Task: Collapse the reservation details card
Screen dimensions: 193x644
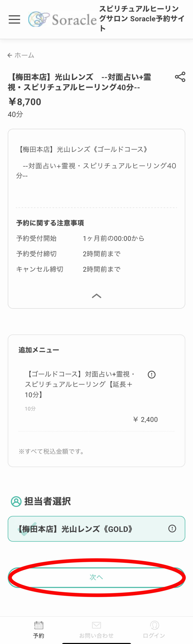Action: point(96,296)
